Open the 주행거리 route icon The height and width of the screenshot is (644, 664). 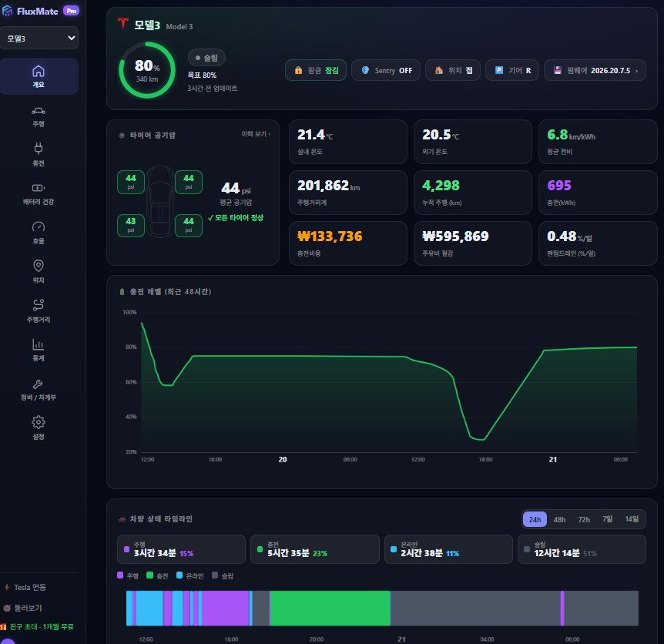pos(38,305)
